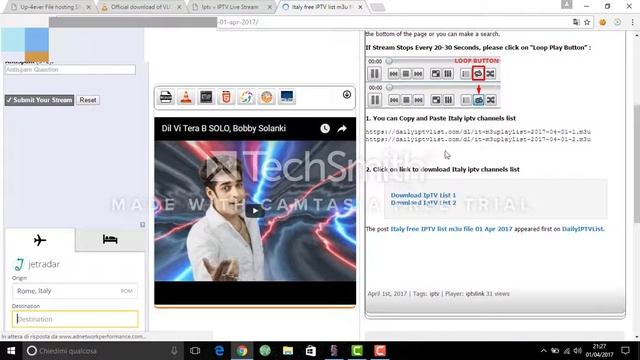Switch to the flights airplane tab
Viewport: 640px width, 360px height.
coord(40,240)
